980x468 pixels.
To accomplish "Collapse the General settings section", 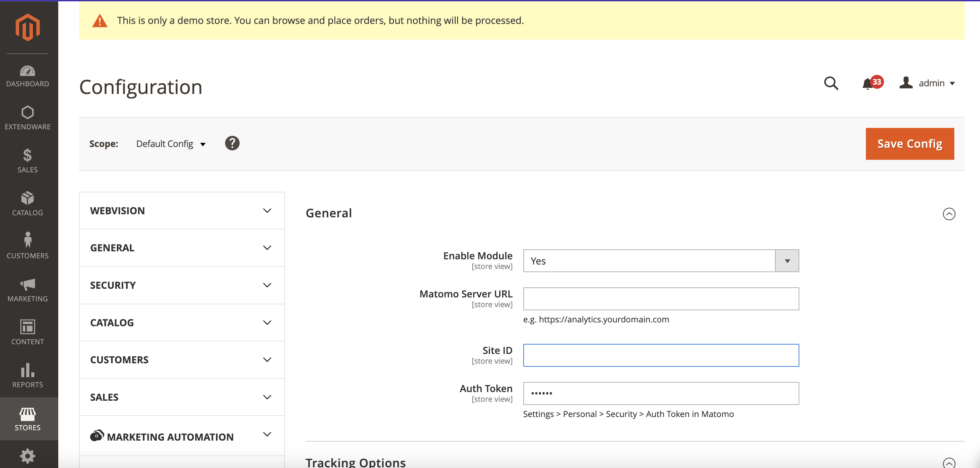I will tap(949, 214).
